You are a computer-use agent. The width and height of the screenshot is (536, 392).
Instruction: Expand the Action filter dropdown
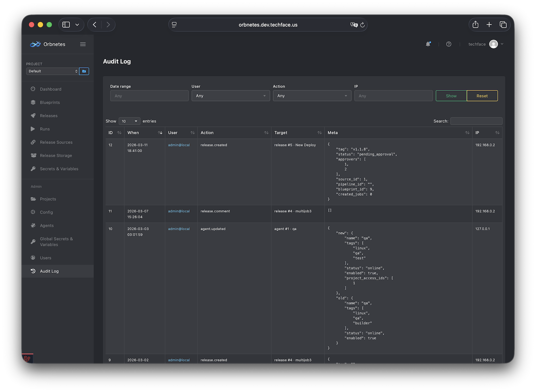(312, 95)
